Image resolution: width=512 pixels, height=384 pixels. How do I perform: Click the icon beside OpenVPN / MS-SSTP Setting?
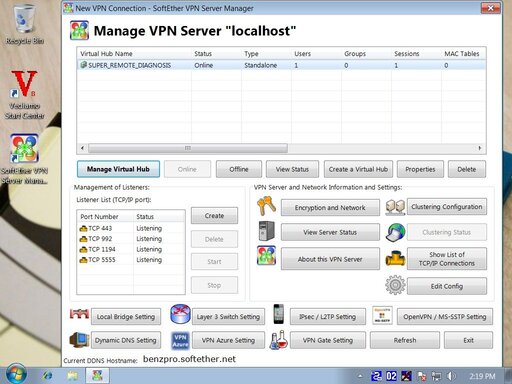click(382, 315)
